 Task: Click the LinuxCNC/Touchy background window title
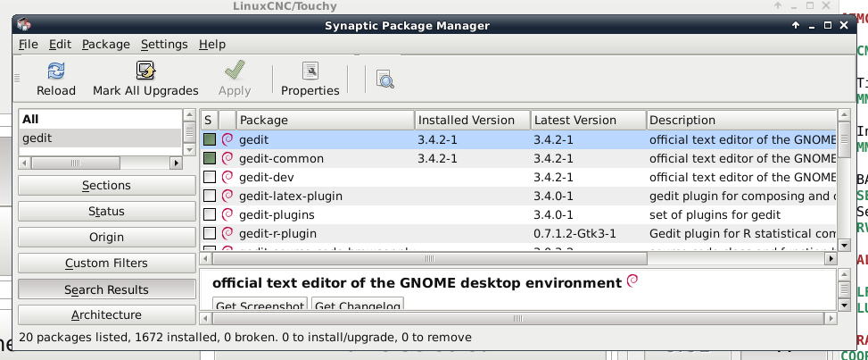pyautogui.click(x=285, y=6)
